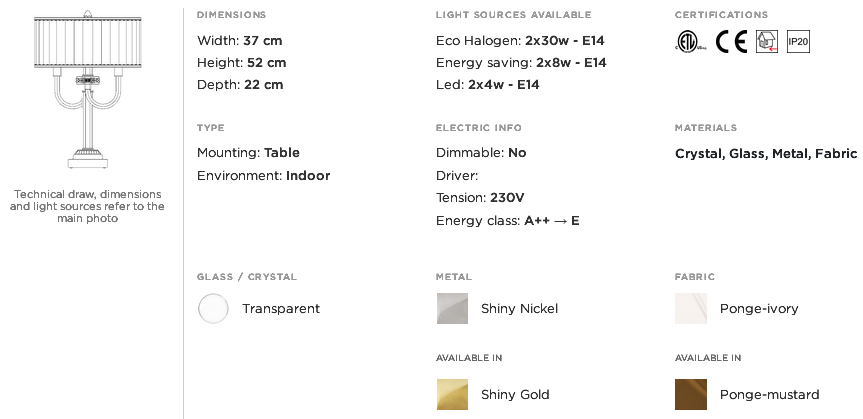The height and width of the screenshot is (419, 863).
Task: Click the Led 2x4w - E14 entry
Action: click(x=488, y=85)
